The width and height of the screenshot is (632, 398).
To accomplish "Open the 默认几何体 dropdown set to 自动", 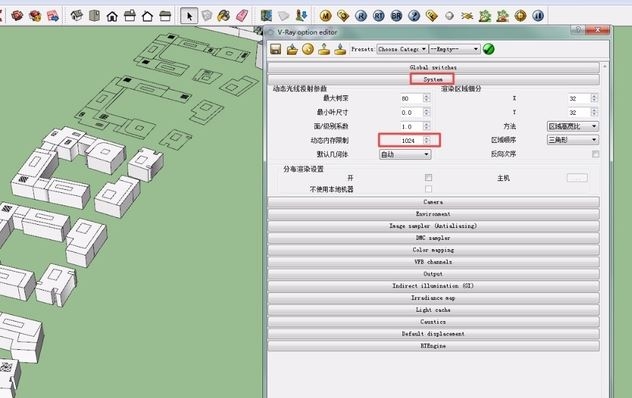I will click(405, 154).
